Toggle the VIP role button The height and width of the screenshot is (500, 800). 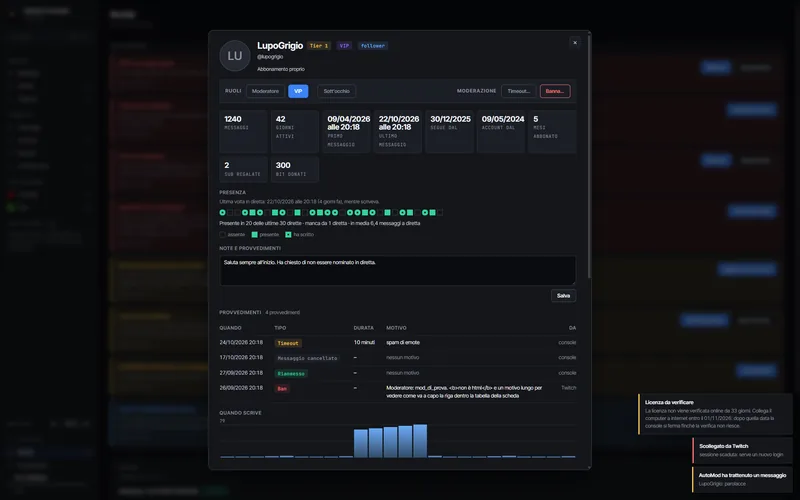298,91
